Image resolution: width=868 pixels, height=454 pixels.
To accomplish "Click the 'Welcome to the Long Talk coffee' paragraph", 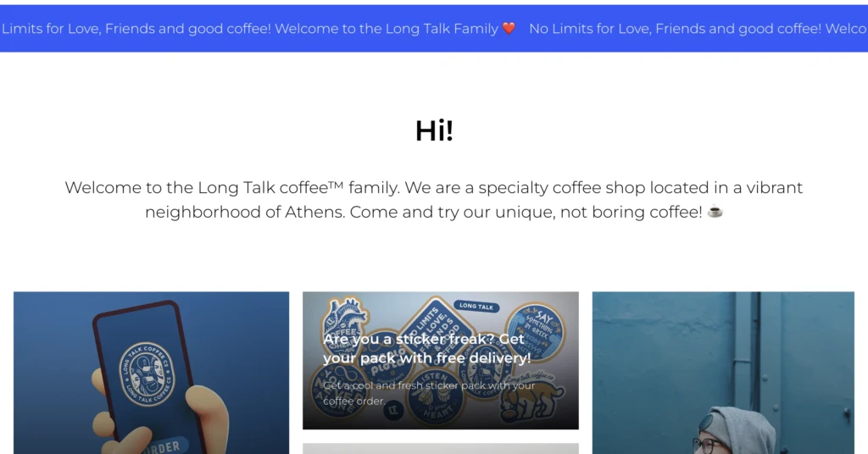I will [x=433, y=200].
